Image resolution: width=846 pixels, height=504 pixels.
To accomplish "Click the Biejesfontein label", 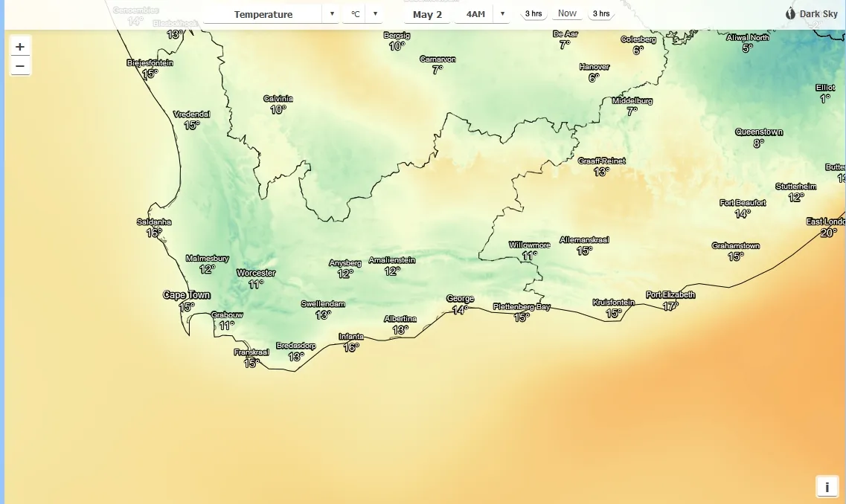I will pyautogui.click(x=150, y=63).
